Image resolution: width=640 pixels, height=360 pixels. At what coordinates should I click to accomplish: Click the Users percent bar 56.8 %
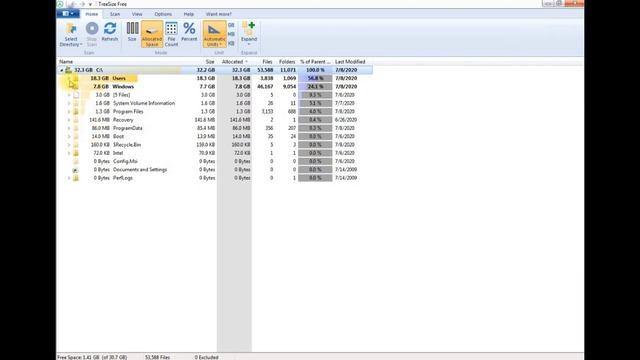(x=315, y=78)
